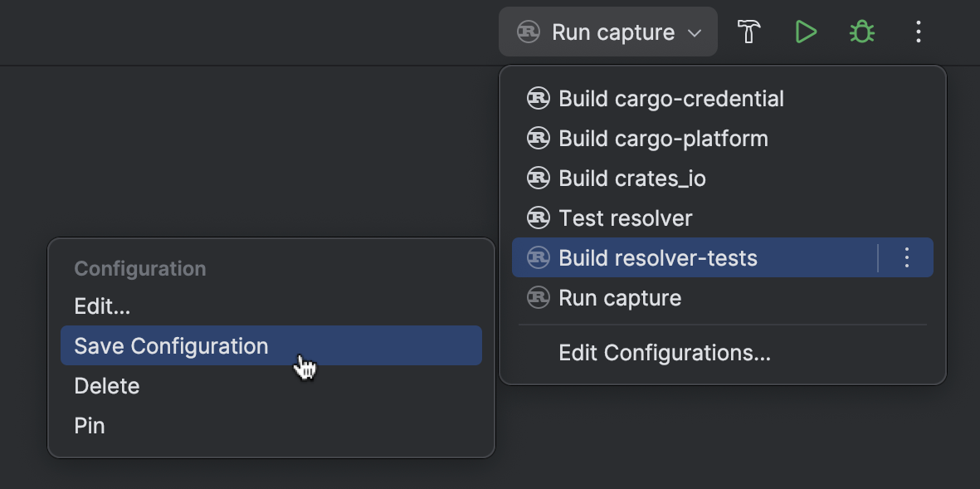Select Run capture in the configuration list
This screenshot has width=980, height=489.
pyautogui.click(x=619, y=297)
